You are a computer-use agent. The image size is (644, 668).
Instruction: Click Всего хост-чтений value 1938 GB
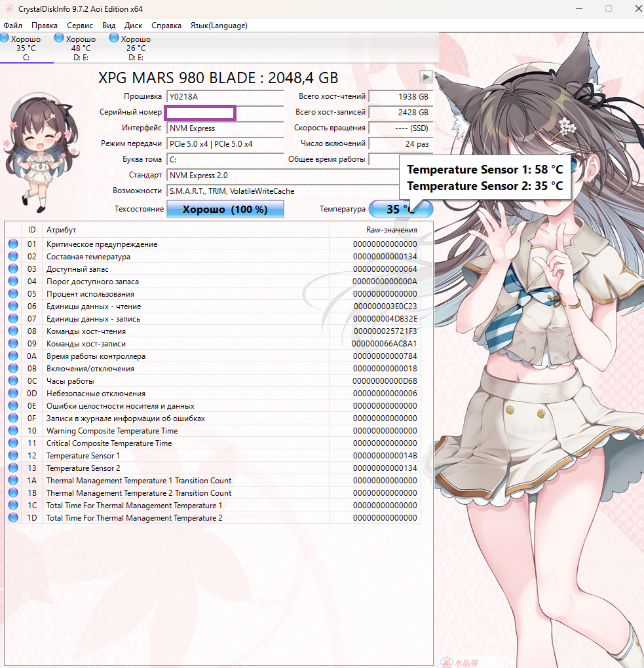[x=401, y=97]
